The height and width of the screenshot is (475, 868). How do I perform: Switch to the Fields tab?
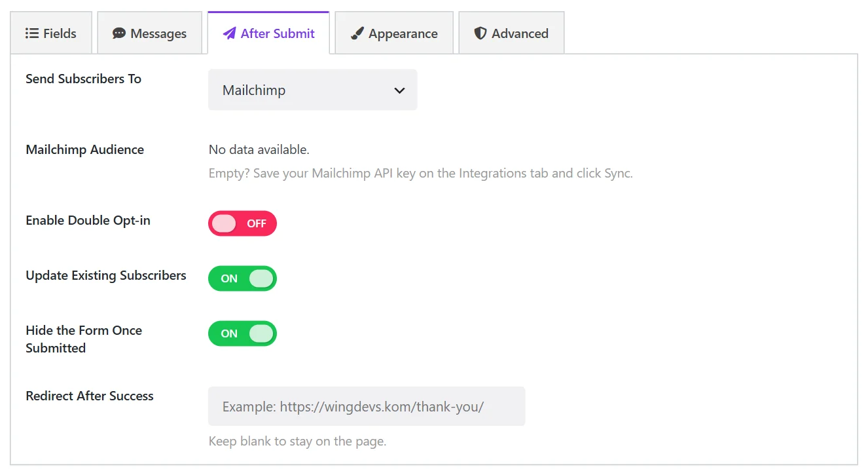(x=51, y=33)
